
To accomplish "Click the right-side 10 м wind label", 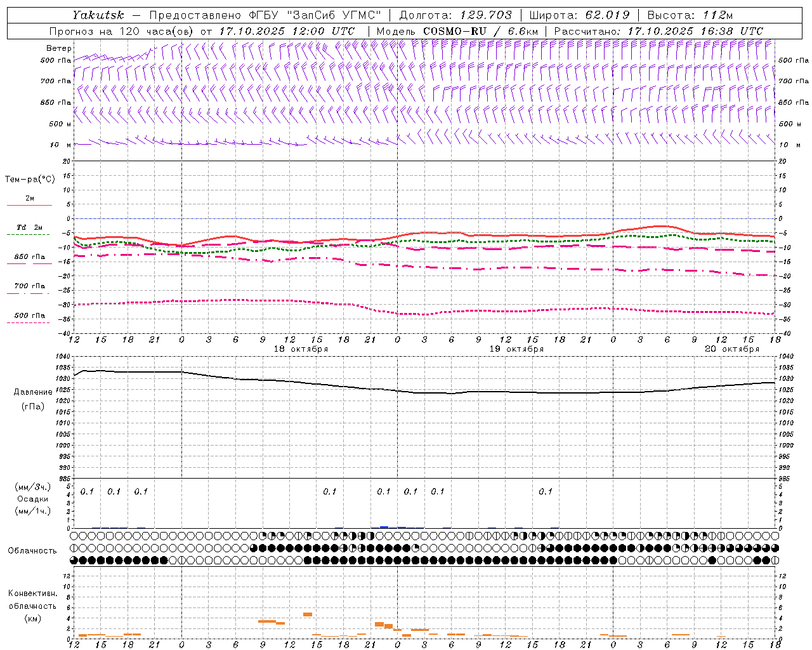I will 790,145.
